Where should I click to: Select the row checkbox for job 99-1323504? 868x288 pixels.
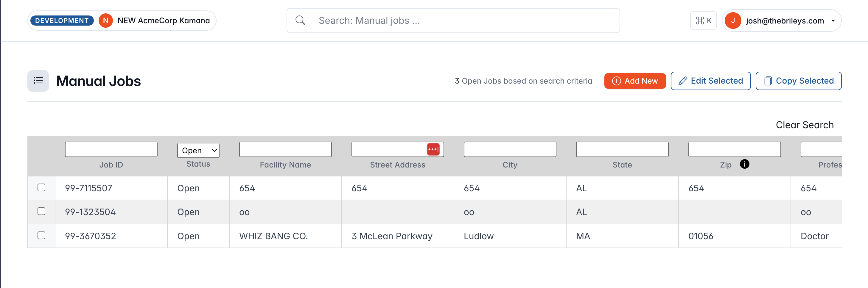41,212
